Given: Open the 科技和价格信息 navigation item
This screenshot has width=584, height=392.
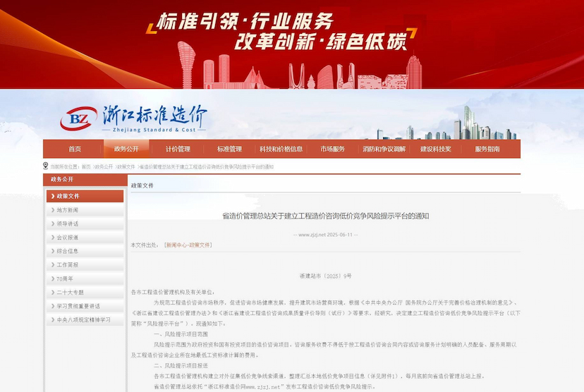Looking at the screenshot, I should 281,149.
